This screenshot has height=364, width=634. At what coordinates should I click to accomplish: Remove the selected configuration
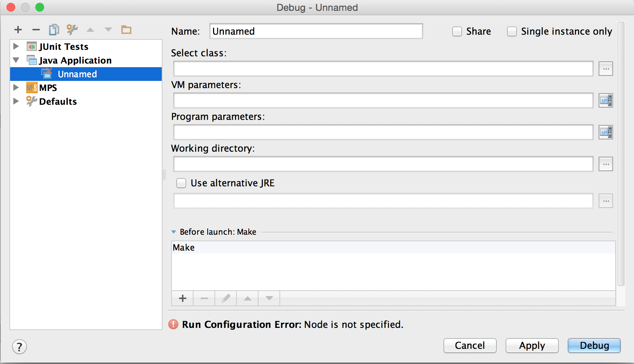click(36, 30)
